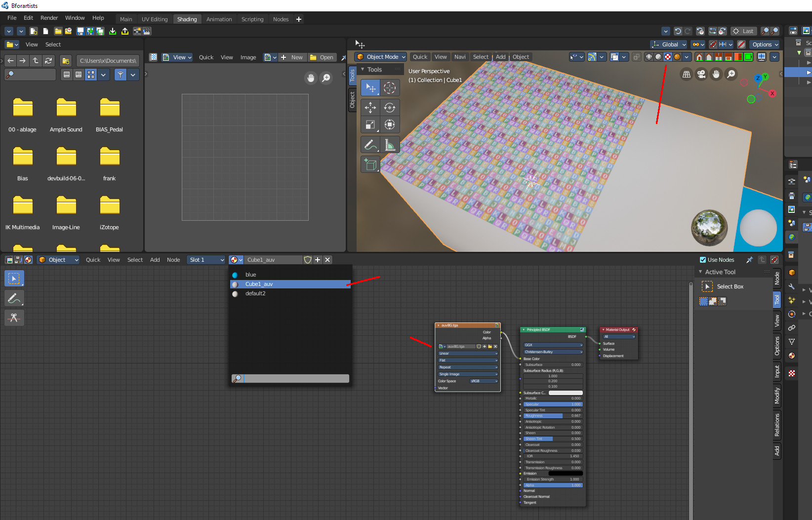Refresh the file browser listing
The height and width of the screenshot is (520, 812).
click(x=48, y=61)
